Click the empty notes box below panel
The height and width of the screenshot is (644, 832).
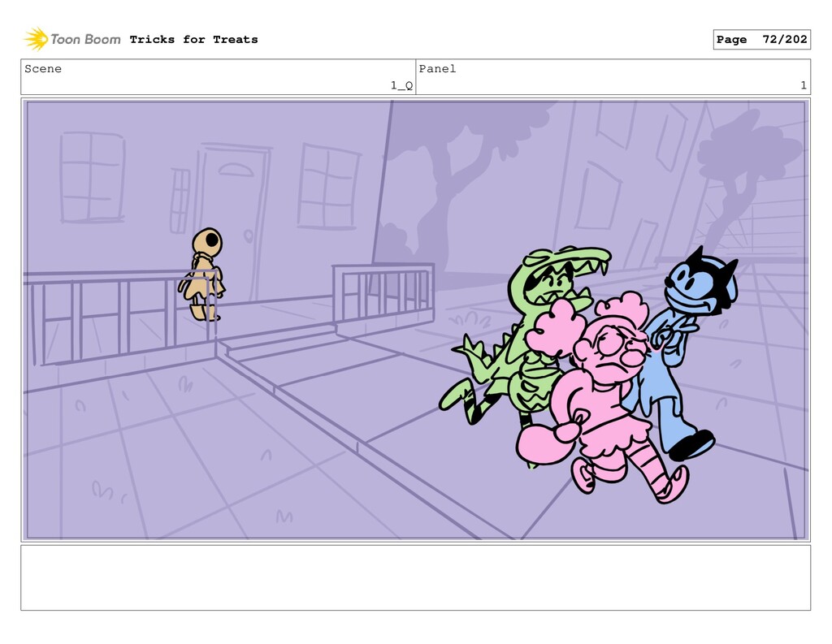415,577
